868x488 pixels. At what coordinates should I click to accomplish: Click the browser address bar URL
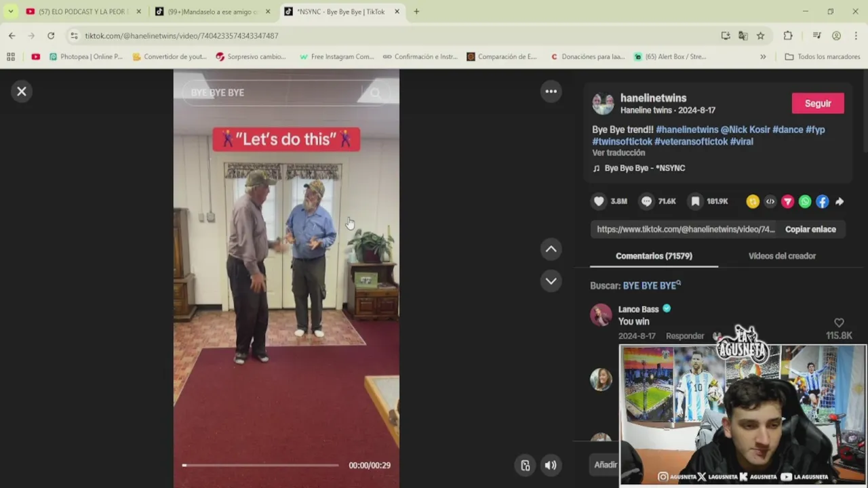coord(182,36)
